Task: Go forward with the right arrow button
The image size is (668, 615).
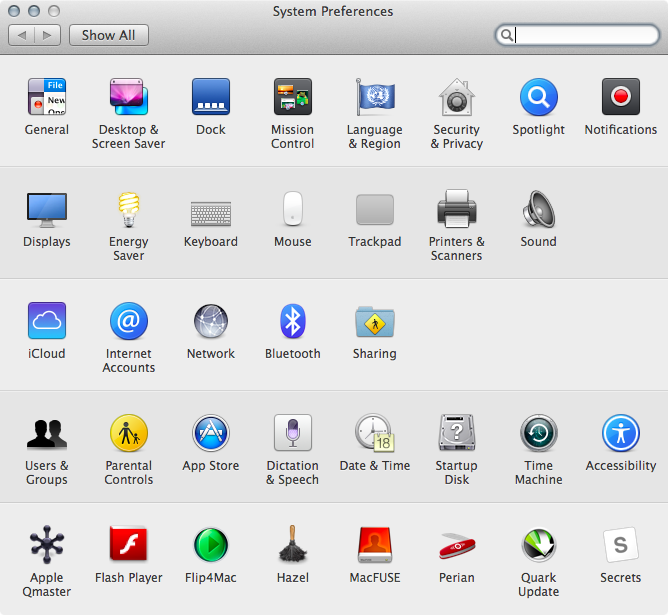Action: pos(47,35)
